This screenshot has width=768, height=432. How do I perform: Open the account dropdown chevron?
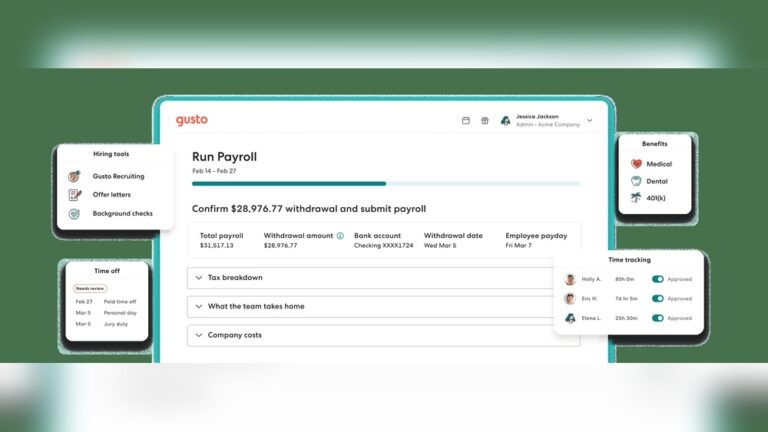coord(590,120)
